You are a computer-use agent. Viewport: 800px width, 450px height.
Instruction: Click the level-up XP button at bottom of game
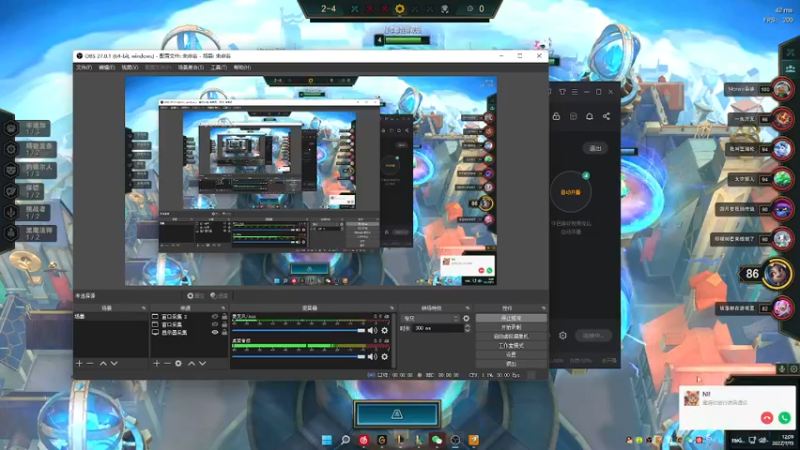[x=397, y=414]
